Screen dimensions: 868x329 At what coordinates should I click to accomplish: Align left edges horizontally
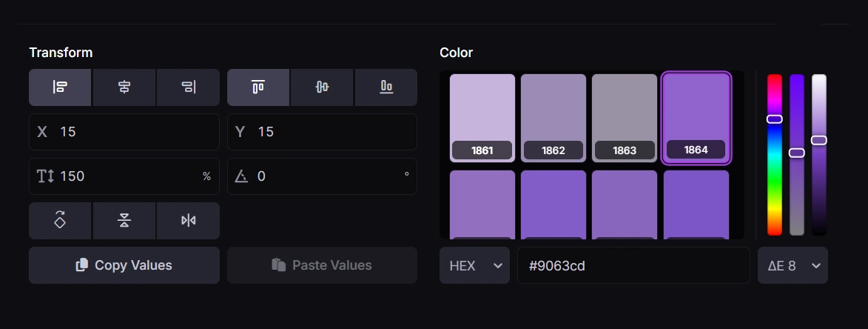point(60,87)
